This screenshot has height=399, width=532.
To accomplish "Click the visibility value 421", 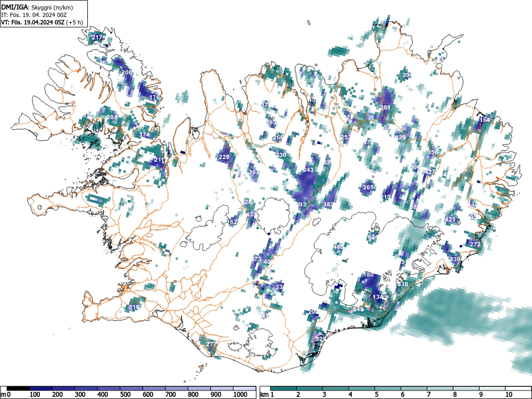I will [450, 220].
